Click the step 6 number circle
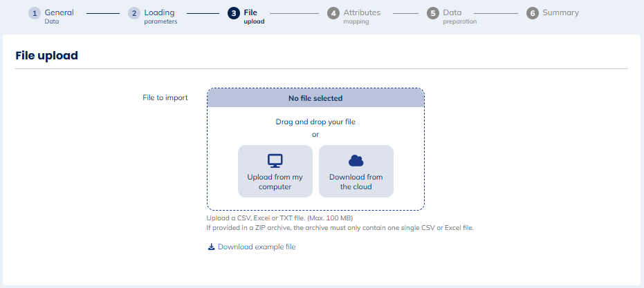 (533, 14)
